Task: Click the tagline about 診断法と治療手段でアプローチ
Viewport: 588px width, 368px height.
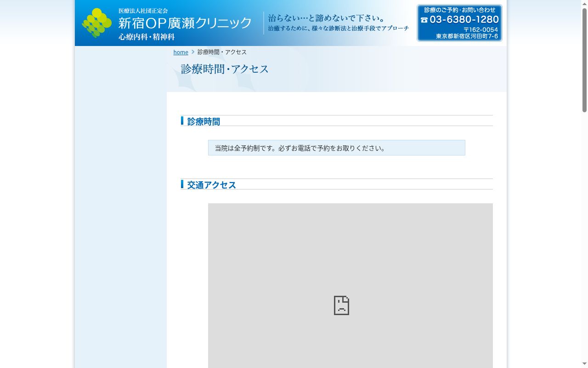Action: pos(338,29)
